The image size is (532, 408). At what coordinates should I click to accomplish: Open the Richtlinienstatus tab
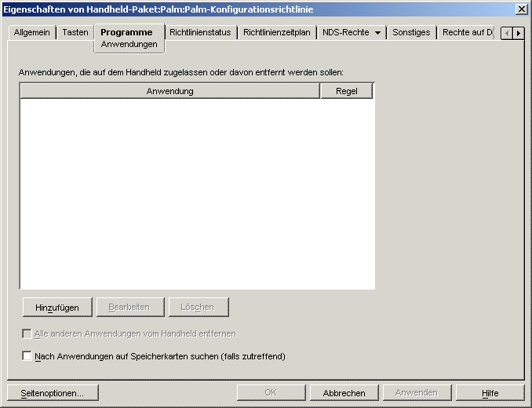pyautogui.click(x=200, y=32)
